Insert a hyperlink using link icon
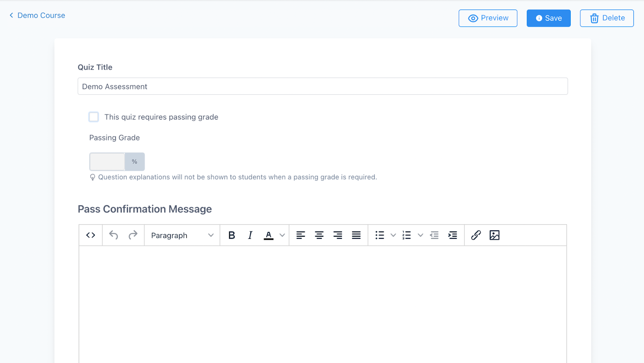 click(476, 235)
